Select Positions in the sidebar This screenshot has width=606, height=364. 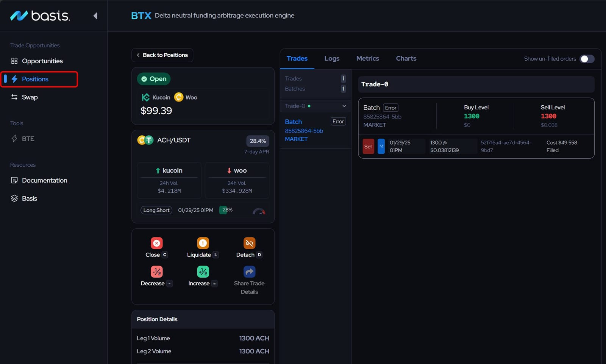click(39, 79)
